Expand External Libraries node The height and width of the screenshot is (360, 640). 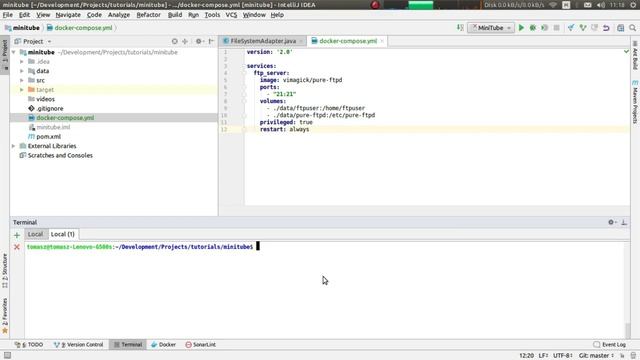[x=13, y=146]
